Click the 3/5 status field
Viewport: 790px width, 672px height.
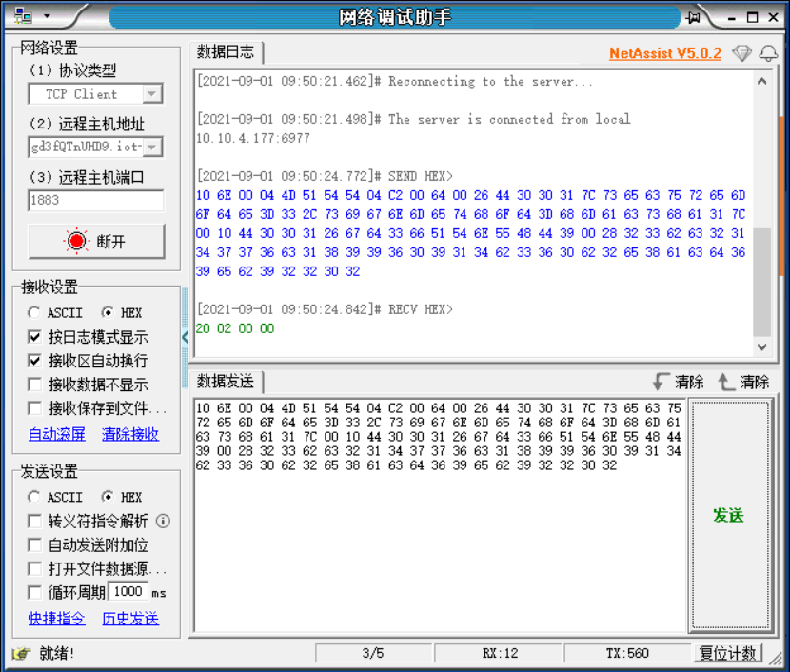[373, 653]
